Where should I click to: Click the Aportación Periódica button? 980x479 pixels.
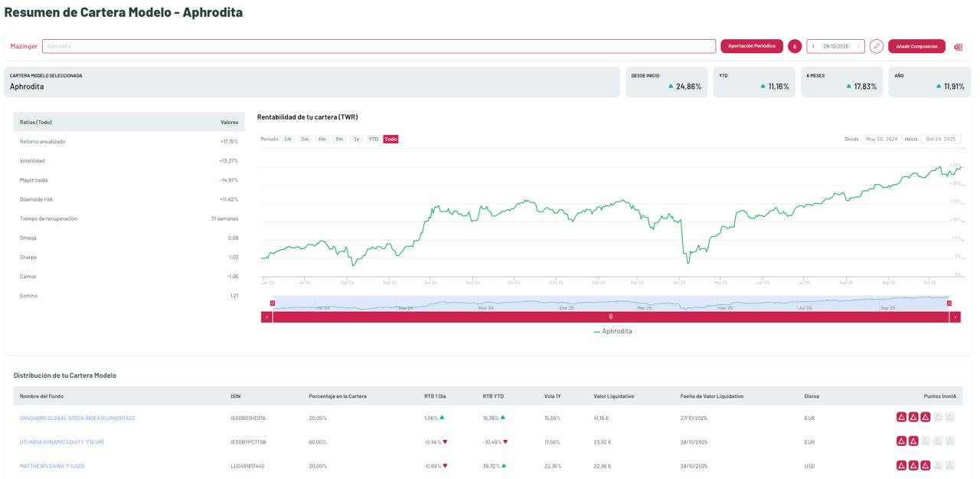click(x=751, y=46)
